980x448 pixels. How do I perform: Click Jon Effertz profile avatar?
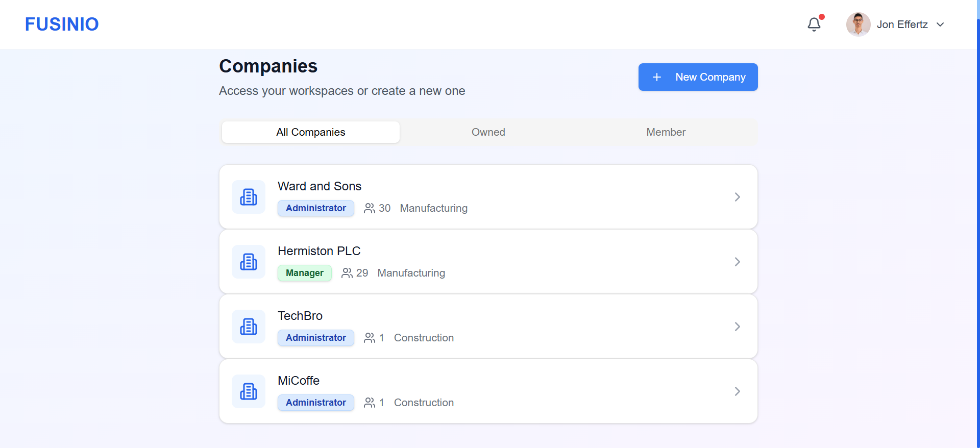(858, 24)
